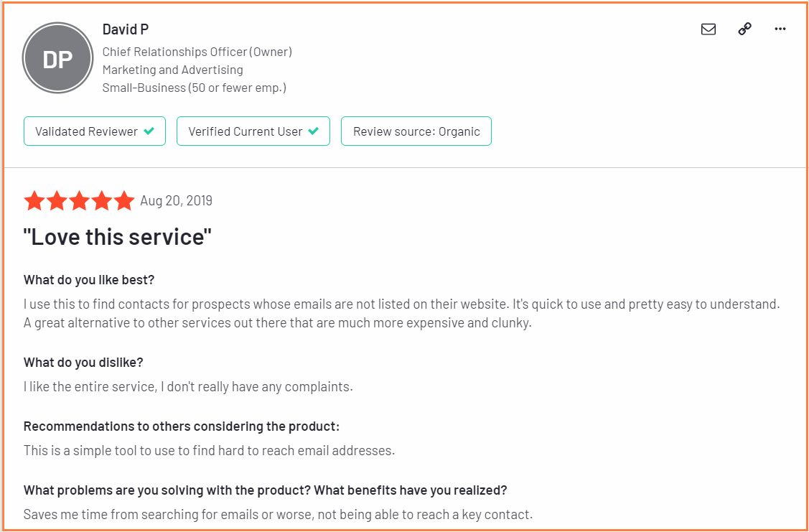Screen dimensions: 809x532
Task: Click the envelope email icon
Action: [709, 29]
